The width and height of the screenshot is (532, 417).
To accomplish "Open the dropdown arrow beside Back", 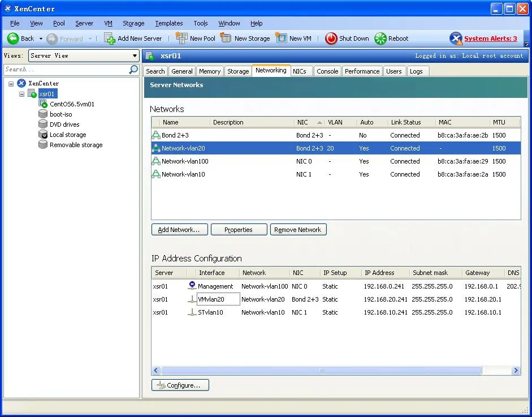I will [41, 38].
